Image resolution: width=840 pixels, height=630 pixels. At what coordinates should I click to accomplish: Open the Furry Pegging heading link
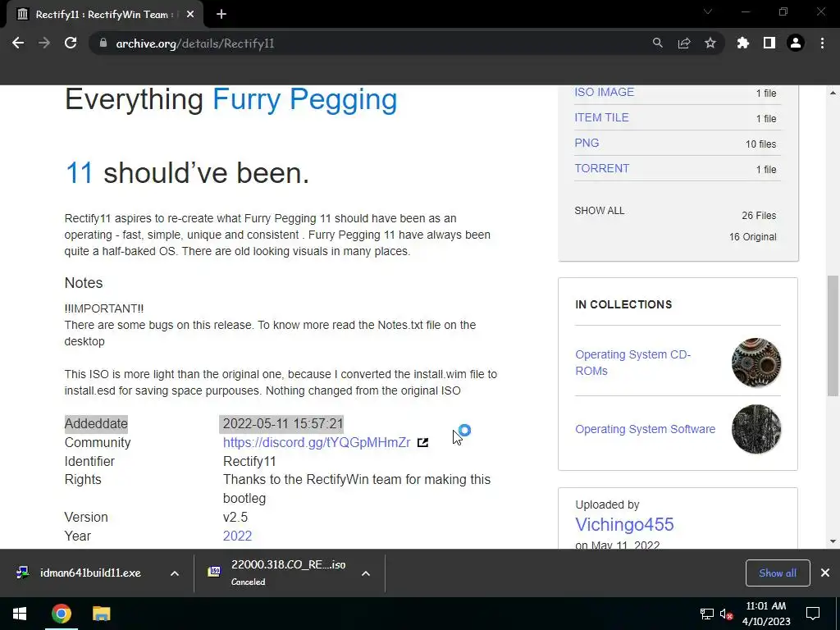[305, 99]
